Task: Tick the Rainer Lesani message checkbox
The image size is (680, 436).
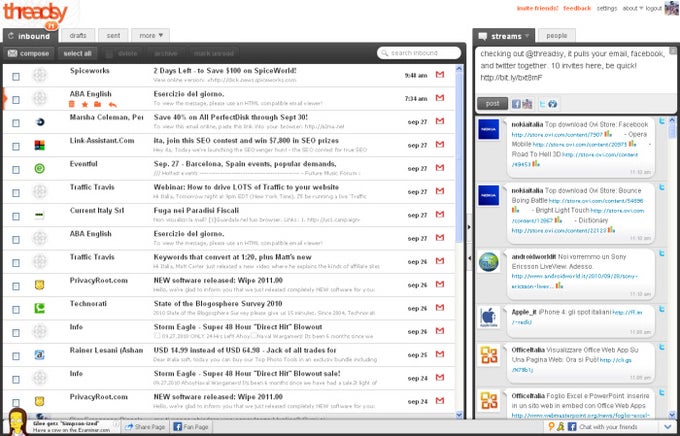Action: click(16, 356)
